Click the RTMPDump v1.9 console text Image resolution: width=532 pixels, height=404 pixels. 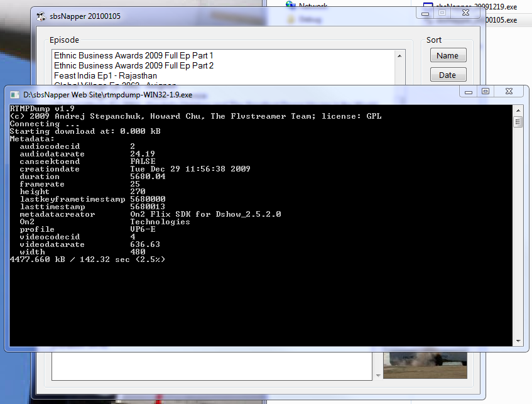[x=42, y=109]
